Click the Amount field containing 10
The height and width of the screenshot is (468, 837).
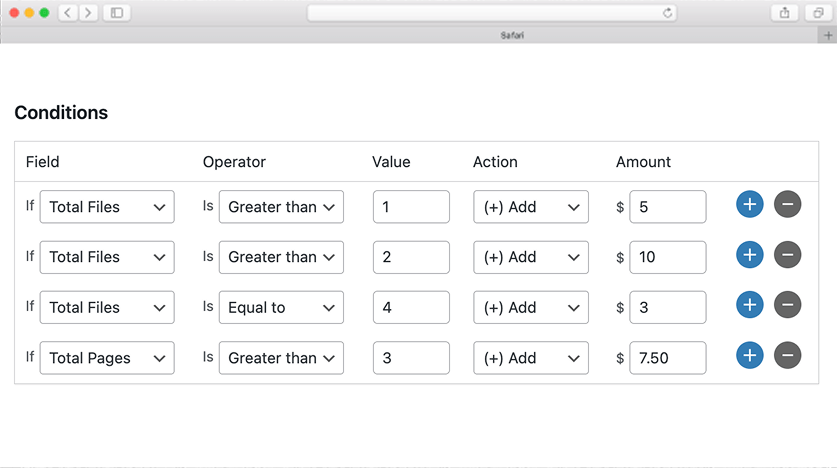(668, 257)
